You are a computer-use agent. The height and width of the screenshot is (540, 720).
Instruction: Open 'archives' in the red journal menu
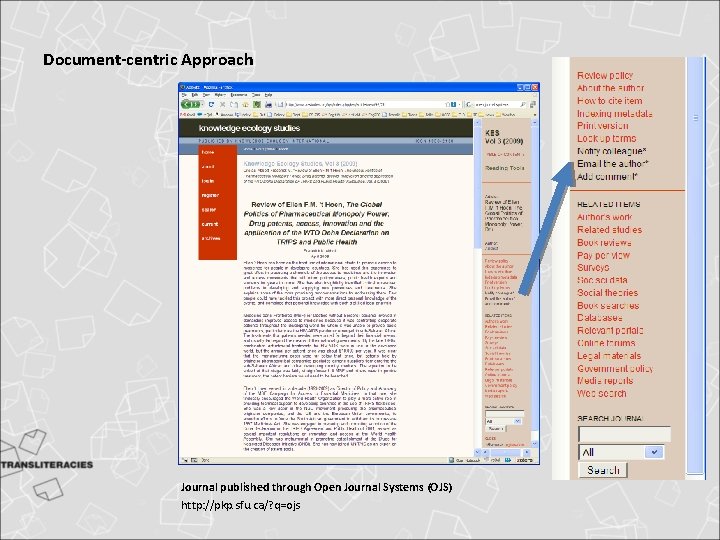pos(211,238)
